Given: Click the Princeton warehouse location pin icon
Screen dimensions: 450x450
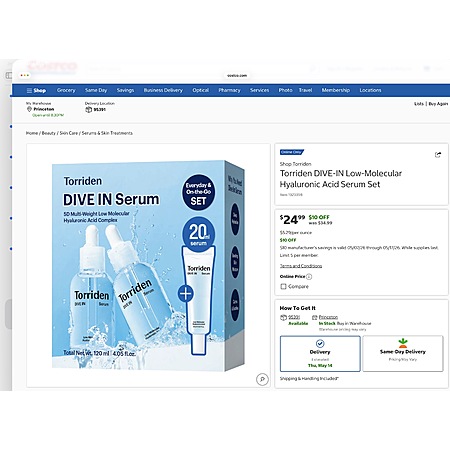Looking at the screenshot, I should (29, 109).
